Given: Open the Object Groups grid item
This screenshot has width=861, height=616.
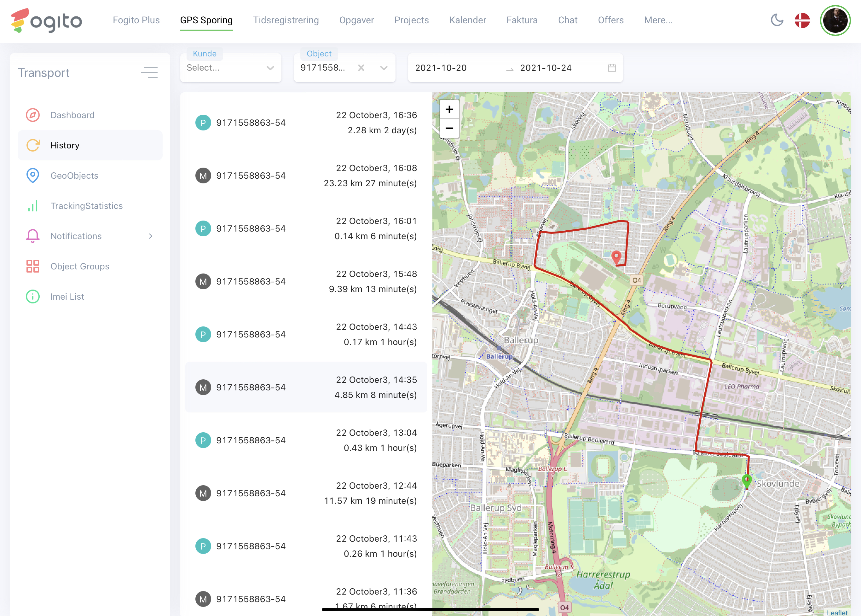Looking at the screenshot, I should coord(80,266).
